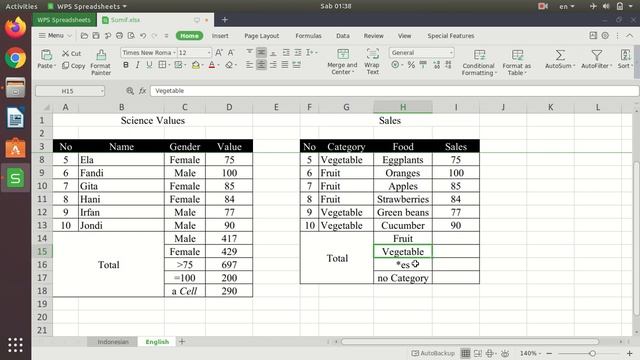Image resolution: width=640 pixels, height=360 pixels.
Task: Click the Print icon in quick toolbar
Action: click(x=119, y=36)
